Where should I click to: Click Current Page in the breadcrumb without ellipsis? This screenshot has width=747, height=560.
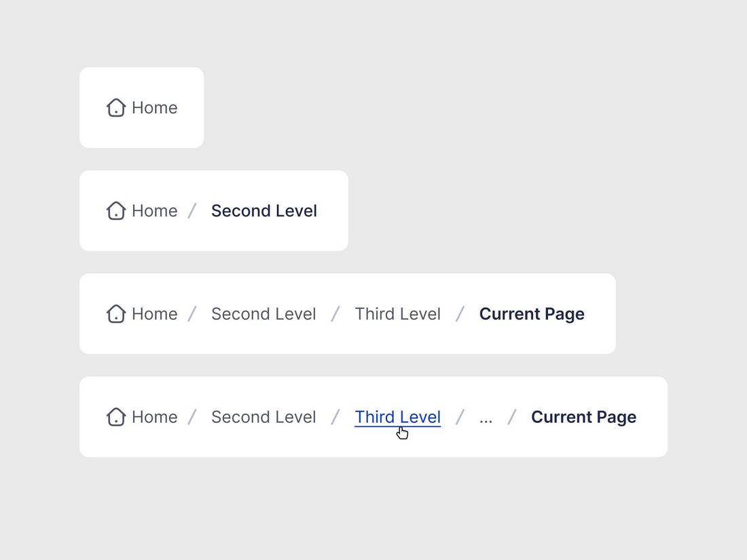tap(532, 314)
